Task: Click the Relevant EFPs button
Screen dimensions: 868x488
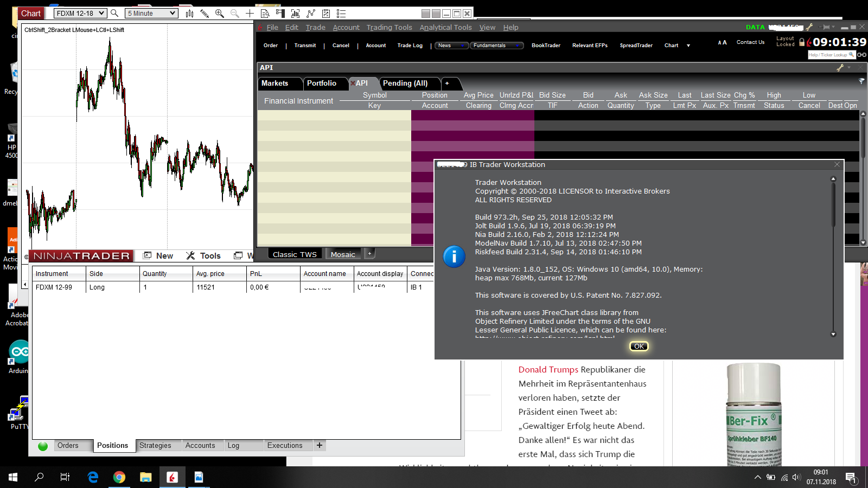Action: point(590,46)
